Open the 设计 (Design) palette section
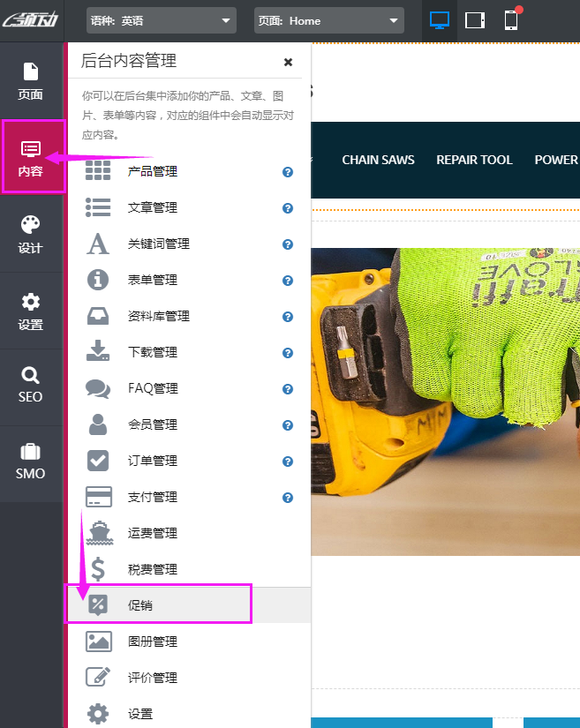The height and width of the screenshot is (728, 580). tap(31, 235)
